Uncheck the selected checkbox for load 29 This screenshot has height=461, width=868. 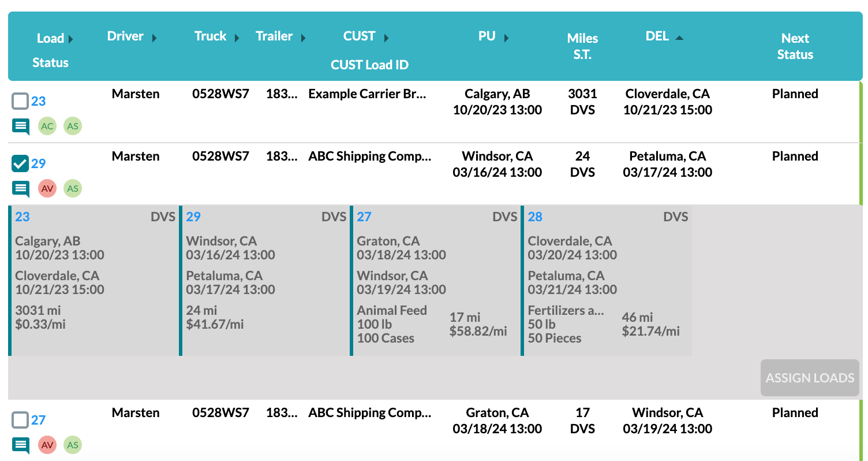pos(19,163)
